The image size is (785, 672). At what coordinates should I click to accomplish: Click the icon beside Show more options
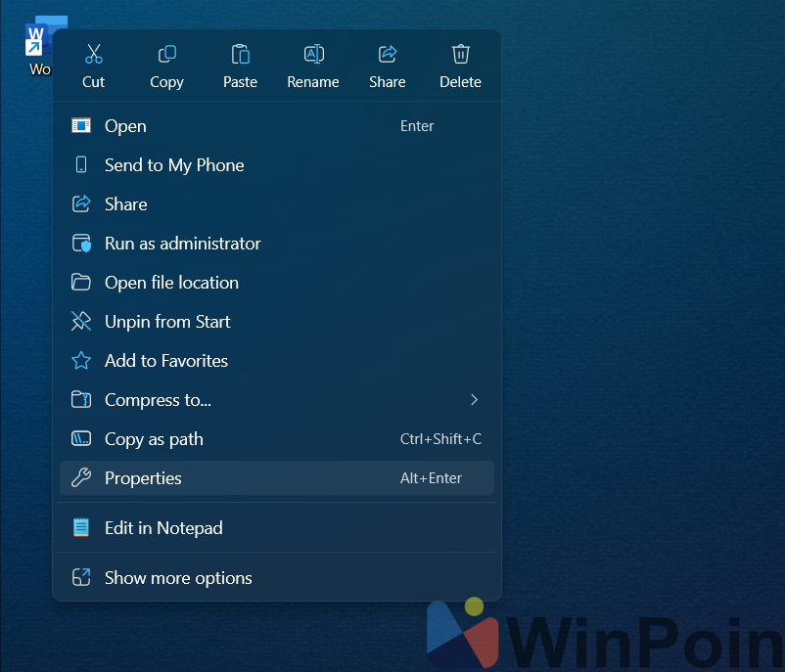click(81, 577)
